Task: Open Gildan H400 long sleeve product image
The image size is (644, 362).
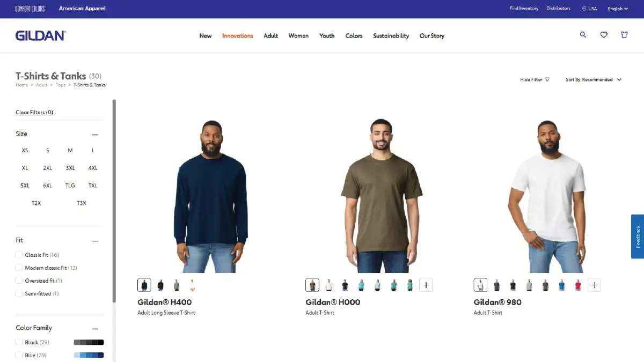Action: coord(211,196)
